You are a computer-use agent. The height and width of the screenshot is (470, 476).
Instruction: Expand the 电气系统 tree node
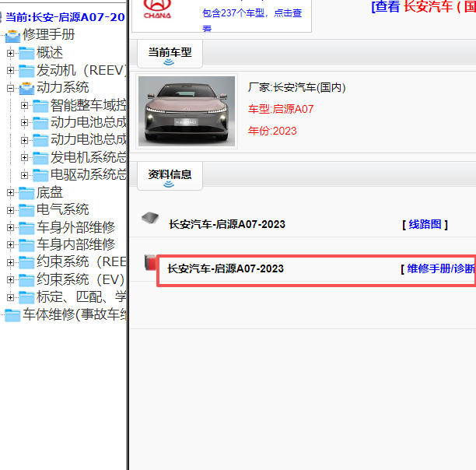tap(10, 210)
